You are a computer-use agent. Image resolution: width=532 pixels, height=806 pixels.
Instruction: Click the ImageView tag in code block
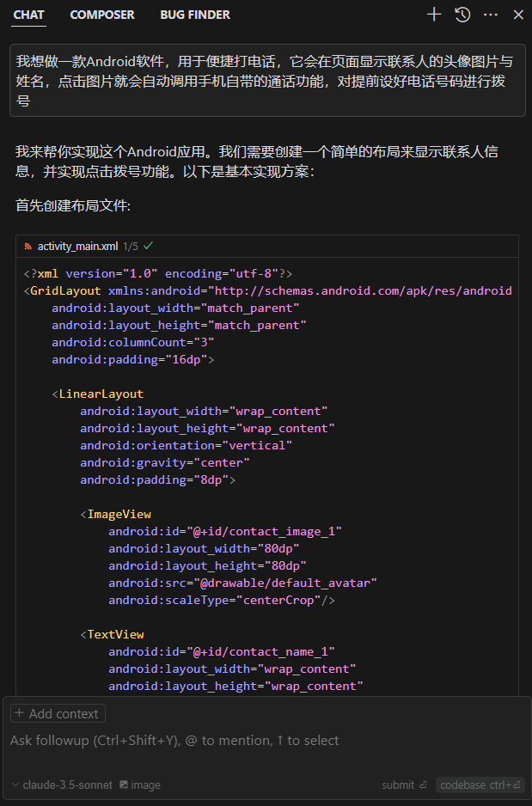119,514
